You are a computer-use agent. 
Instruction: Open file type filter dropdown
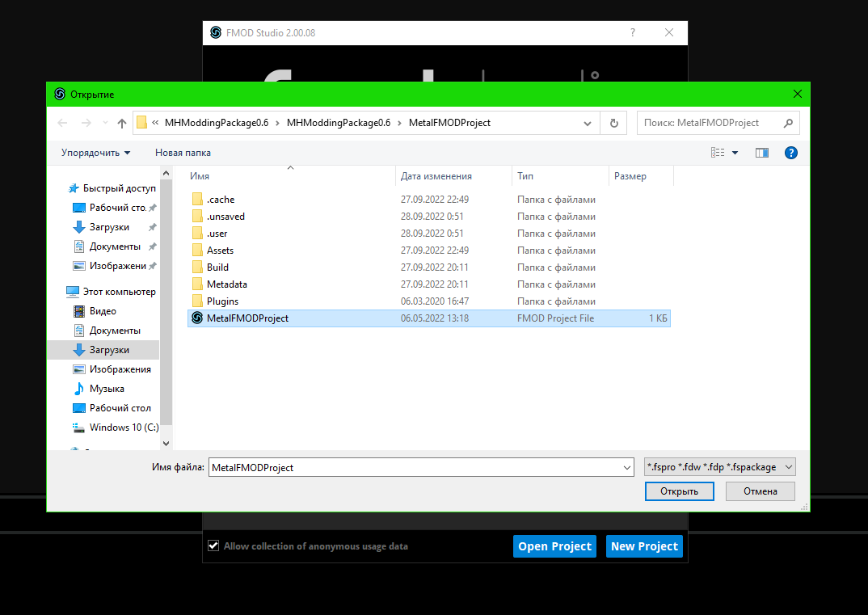(720, 467)
